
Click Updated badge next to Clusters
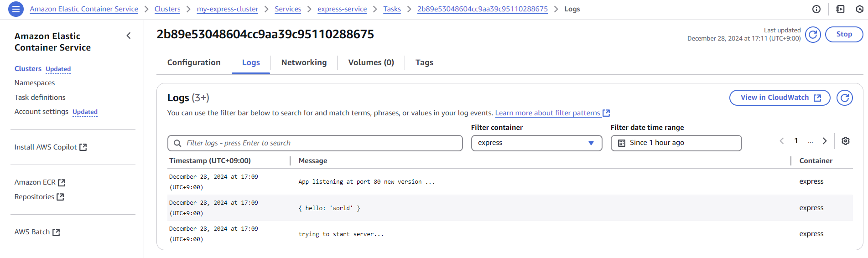58,69
